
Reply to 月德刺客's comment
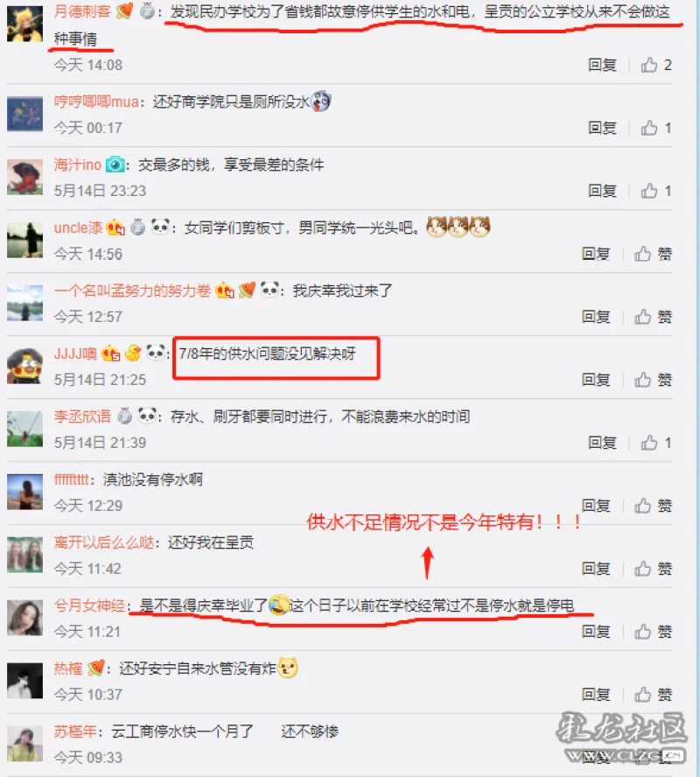(602, 65)
